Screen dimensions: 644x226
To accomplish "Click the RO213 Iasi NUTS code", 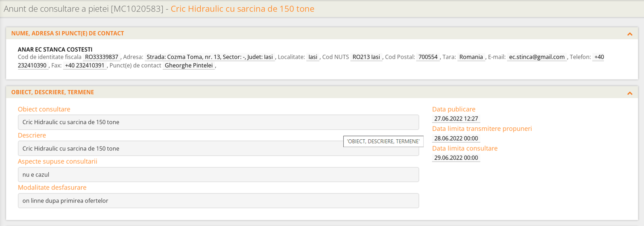I will pyautogui.click(x=366, y=57).
